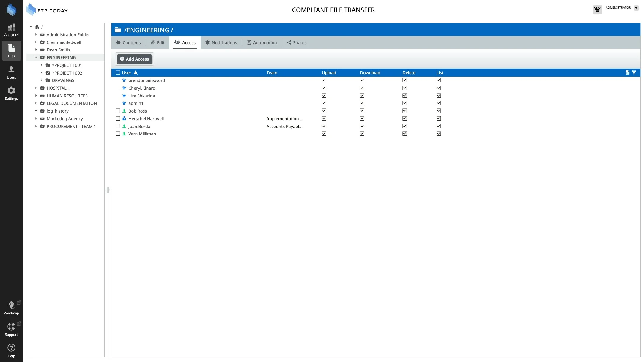
Task: Collapse the ENGINEERING folder tree node
Action: pos(36,58)
